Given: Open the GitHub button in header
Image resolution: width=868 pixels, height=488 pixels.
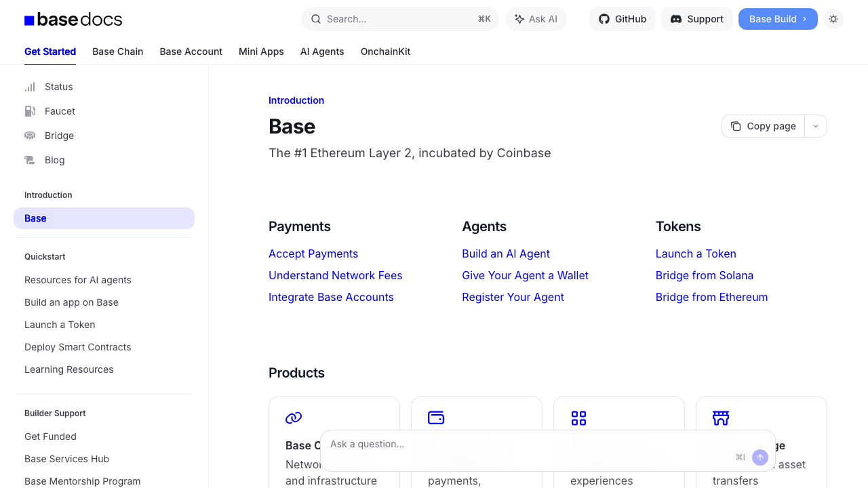Looking at the screenshot, I should coord(622,19).
